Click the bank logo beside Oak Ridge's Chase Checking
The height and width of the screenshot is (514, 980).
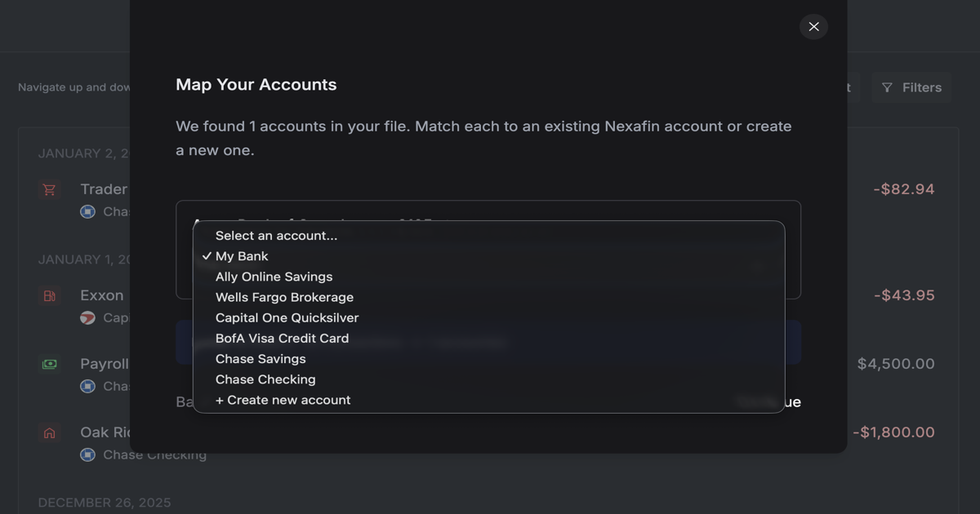[x=88, y=454]
